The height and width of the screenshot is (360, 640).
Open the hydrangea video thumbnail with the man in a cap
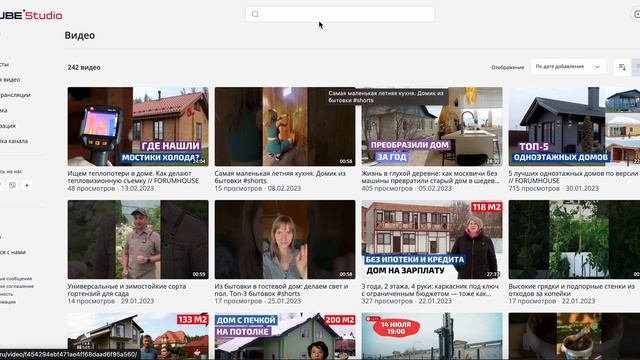138,240
